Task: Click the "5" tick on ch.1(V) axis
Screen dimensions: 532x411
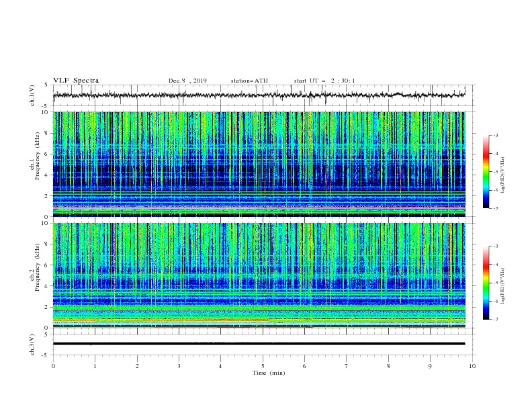Action: point(47,85)
